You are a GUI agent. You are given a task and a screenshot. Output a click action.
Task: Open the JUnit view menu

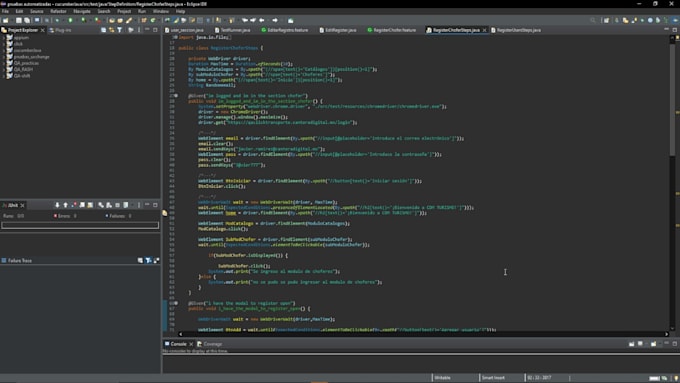tap(139, 205)
